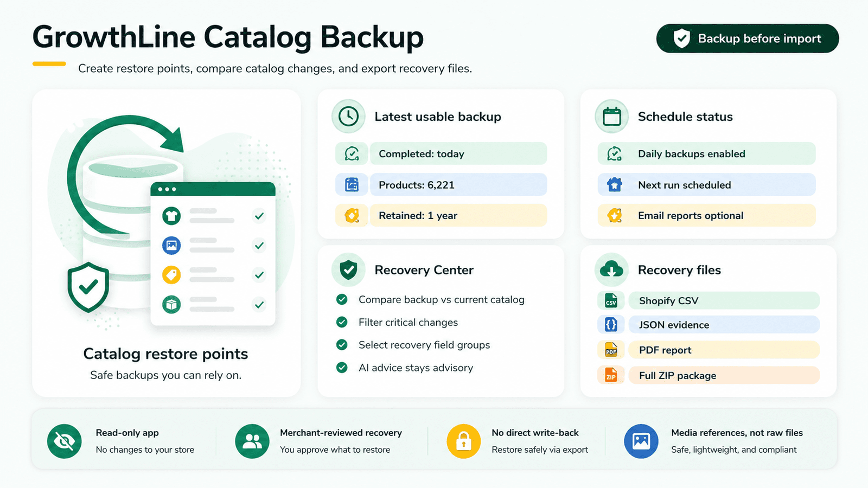Click the Restore safely via export text
Image resolution: width=868 pixels, height=488 pixels.
540,450
